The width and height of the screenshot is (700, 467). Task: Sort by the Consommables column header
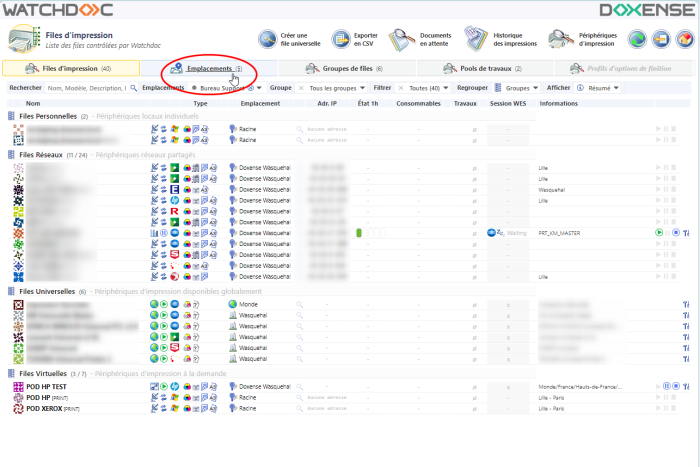(x=417, y=103)
